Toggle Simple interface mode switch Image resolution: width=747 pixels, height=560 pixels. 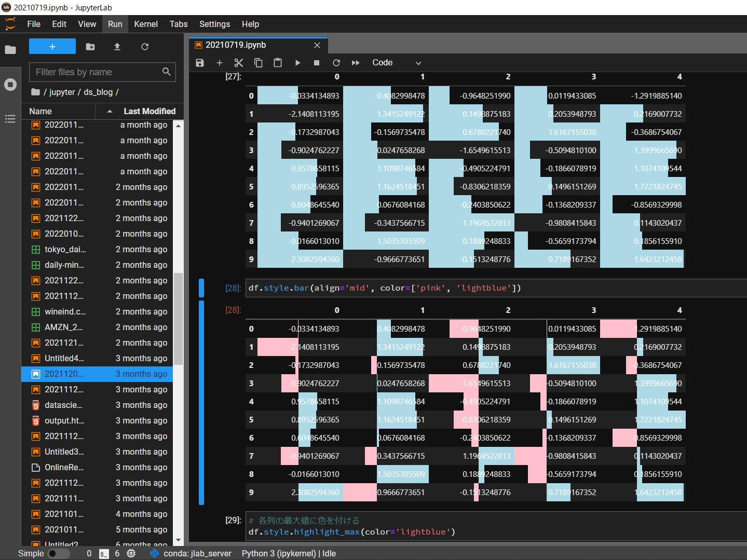point(58,553)
